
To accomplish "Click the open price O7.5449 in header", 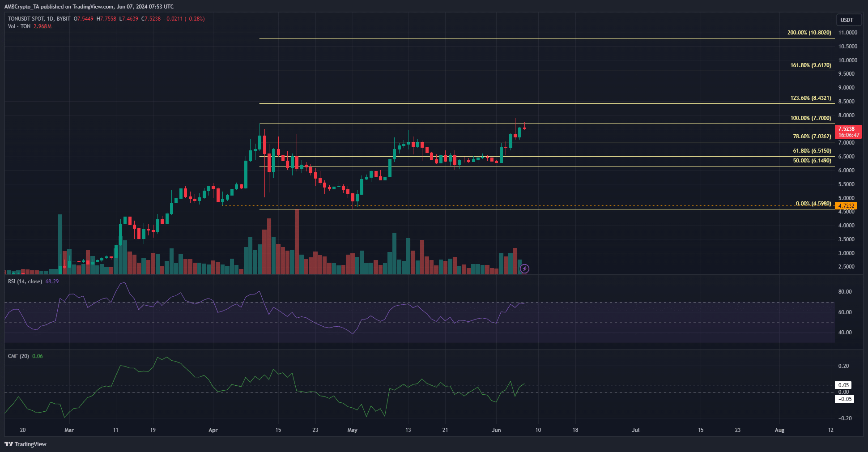I will coord(84,19).
